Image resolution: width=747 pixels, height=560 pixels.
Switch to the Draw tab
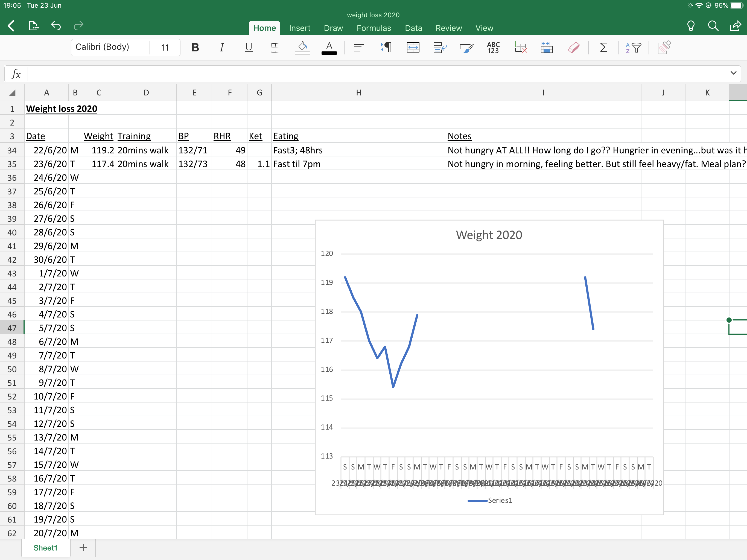(333, 28)
